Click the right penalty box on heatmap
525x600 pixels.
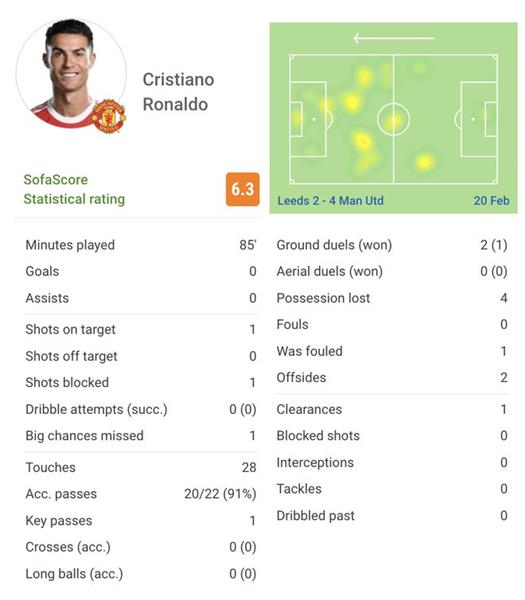point(479,119)
